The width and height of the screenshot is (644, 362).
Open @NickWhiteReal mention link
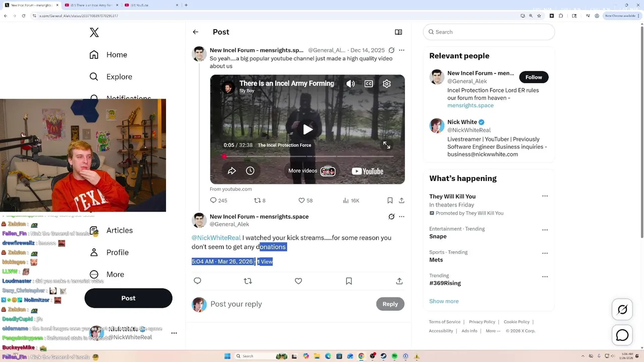216,238
